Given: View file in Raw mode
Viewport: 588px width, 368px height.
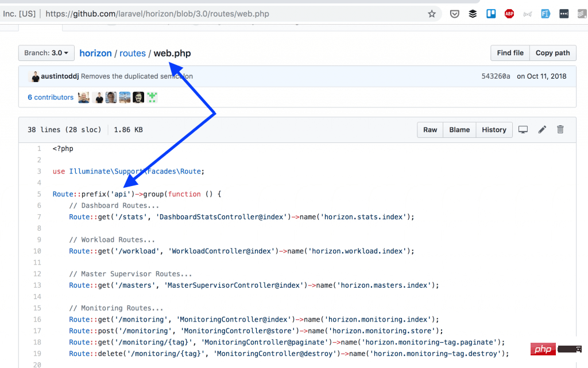Looking at the screenshot, I should coord(430,130).
